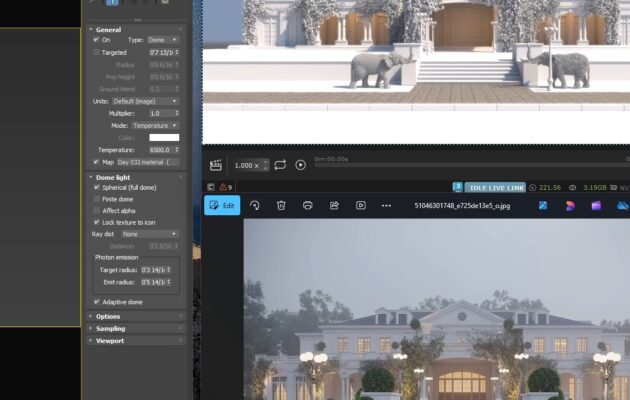Toggle the loop playback icon

coord(280,165)
